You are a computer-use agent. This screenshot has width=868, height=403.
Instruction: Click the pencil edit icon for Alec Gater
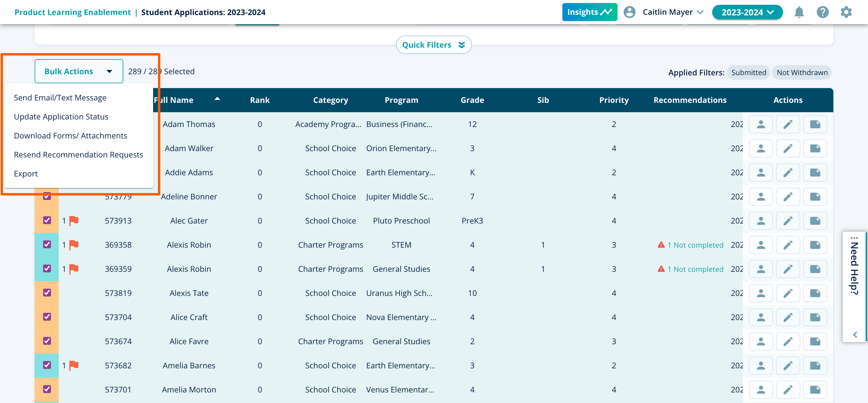pos(788,221)
